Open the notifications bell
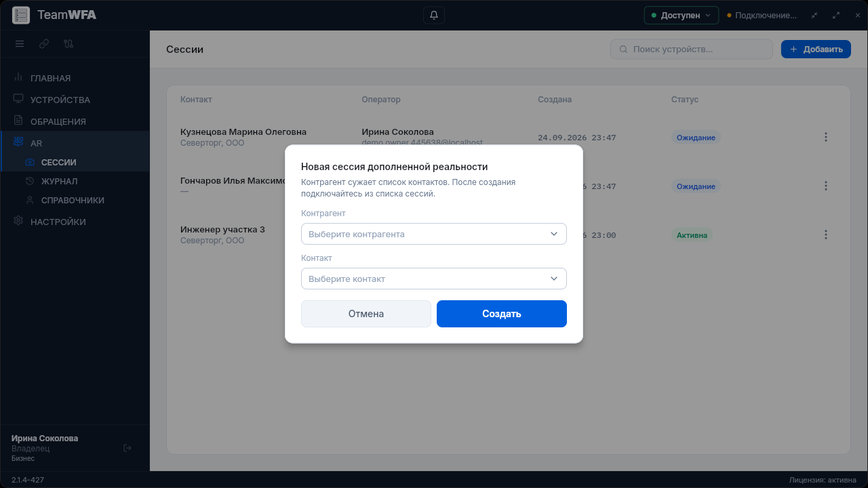 pos(434,15)
